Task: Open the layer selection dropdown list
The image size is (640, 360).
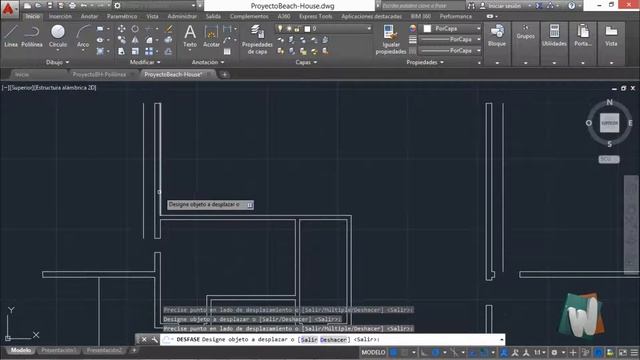Action: (x=369, y=29)
